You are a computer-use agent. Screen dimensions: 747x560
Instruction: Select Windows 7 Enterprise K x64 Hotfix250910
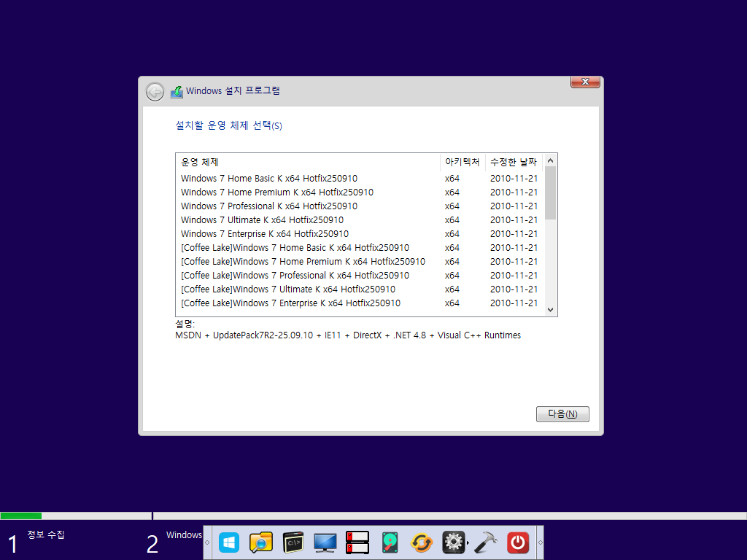click(360, 233)
